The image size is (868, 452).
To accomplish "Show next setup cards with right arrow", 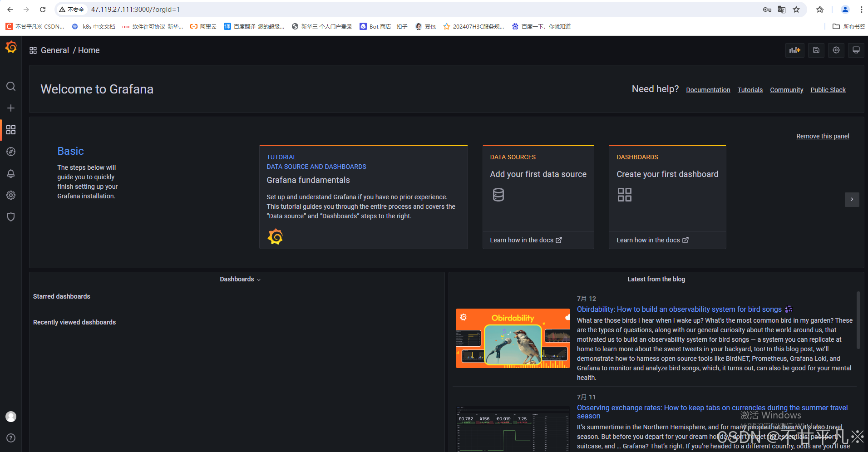I will (852, 199).
